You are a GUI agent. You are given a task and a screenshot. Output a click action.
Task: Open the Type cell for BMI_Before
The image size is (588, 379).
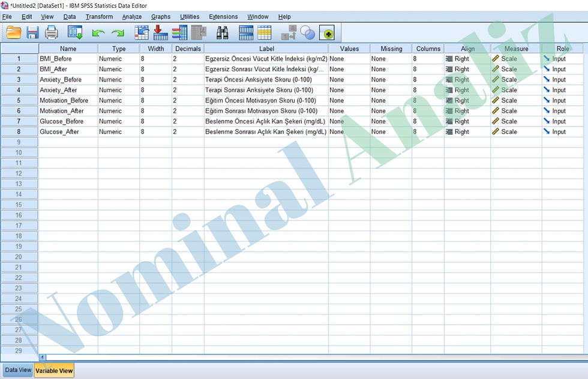(x=119, y=59)
